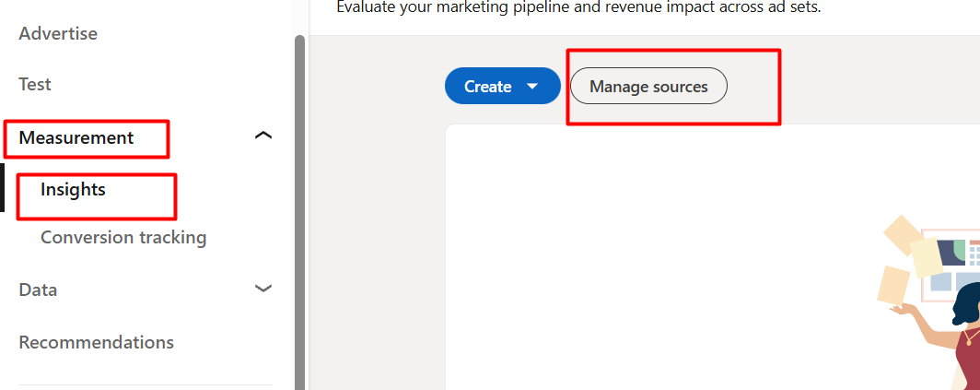Open Recommendations from the sidebar

tap(96, 343)
